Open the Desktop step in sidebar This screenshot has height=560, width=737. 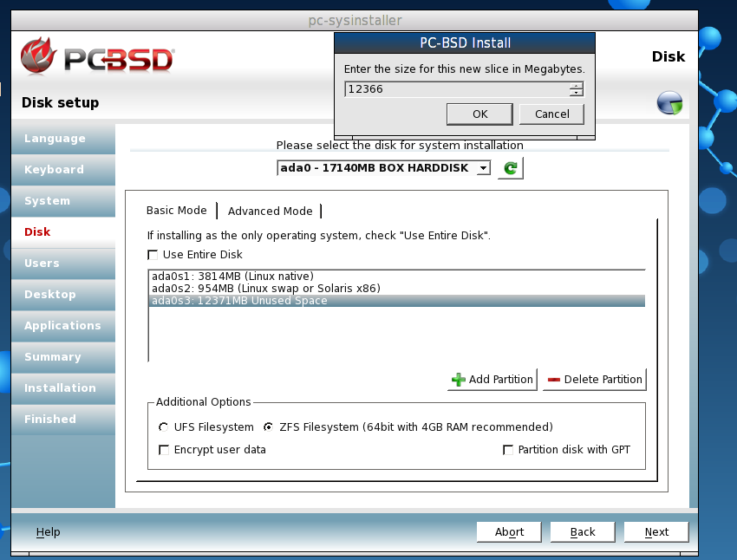[63, 295]
